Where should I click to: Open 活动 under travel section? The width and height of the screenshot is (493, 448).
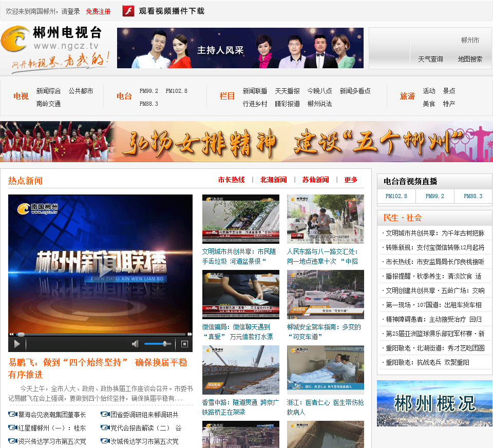(x=429, y=91)
